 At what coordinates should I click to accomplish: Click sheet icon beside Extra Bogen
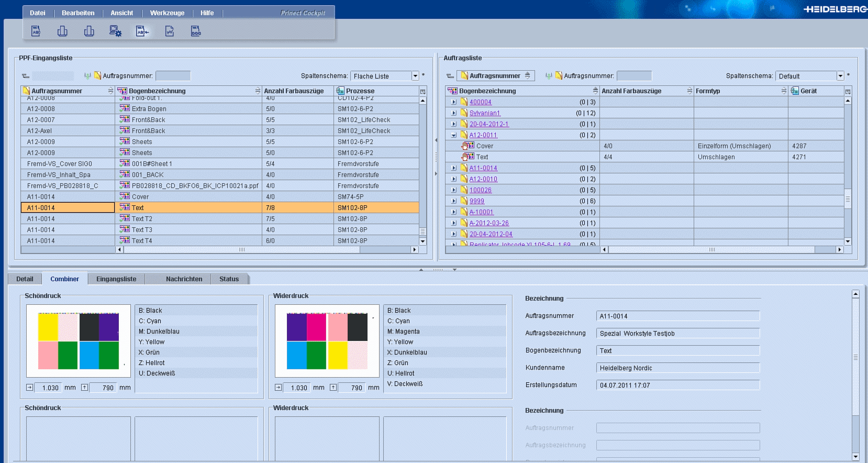coord(125,108)
